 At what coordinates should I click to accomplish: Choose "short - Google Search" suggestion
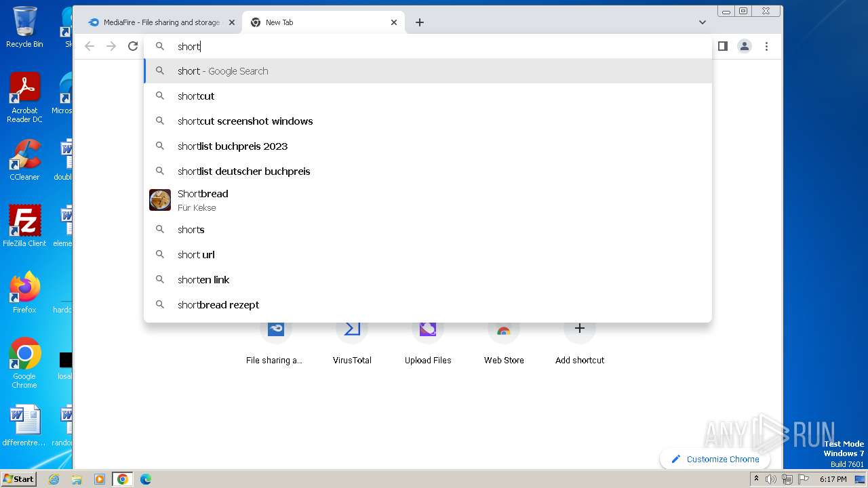(428, 71)
